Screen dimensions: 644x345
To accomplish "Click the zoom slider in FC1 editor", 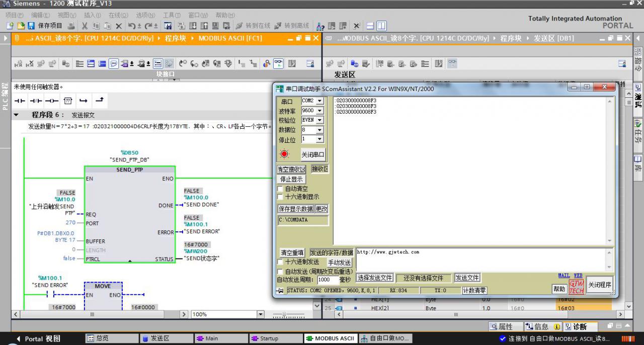I will click(285, 315).
